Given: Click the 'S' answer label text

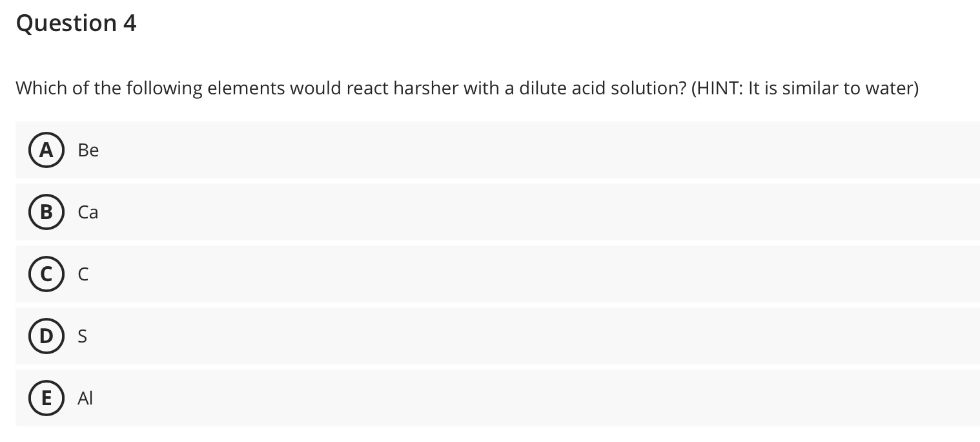Looking at the screenshot, I should pos(82,336).
